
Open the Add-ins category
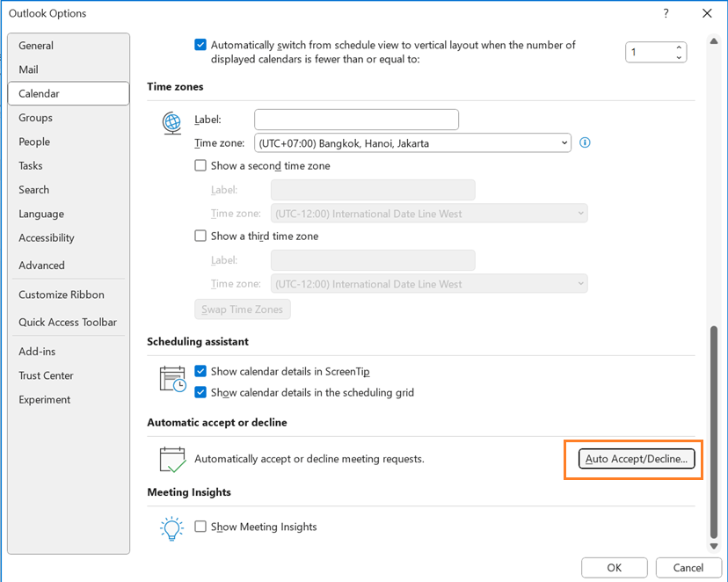[69, 352]
